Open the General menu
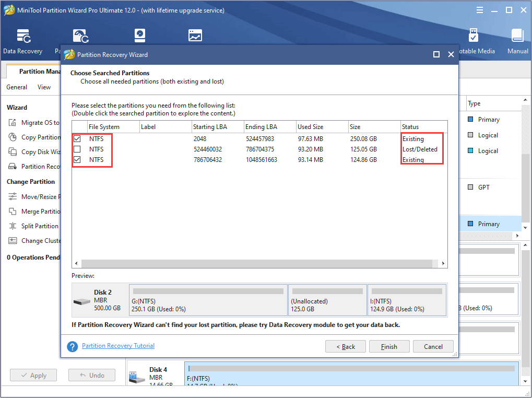The height and width of the screenshot is (398, 532). (x=17, y=87)
